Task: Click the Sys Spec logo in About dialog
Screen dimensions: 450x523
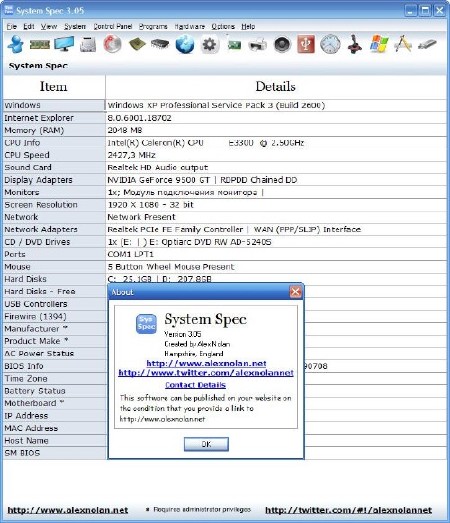Action: (146, 324)
